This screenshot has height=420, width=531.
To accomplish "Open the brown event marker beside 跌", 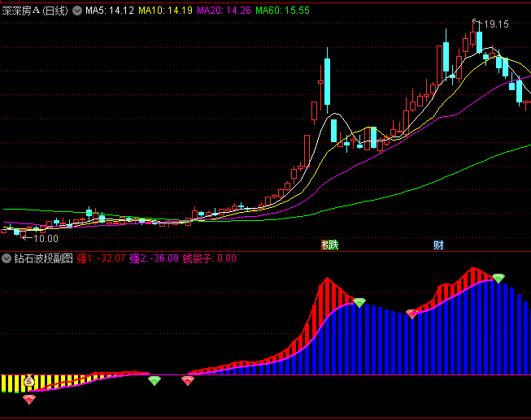I will (325, 245).
